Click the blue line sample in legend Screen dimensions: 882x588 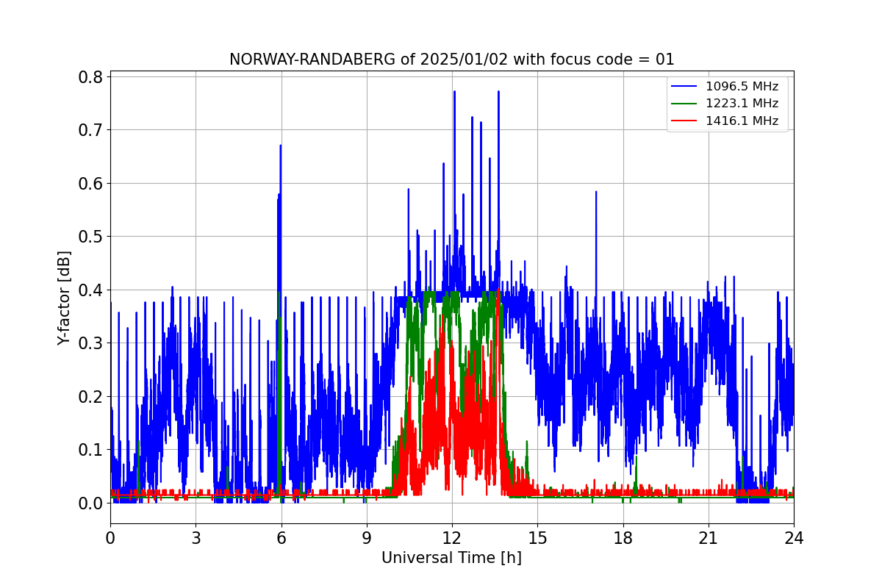[685, 87]
